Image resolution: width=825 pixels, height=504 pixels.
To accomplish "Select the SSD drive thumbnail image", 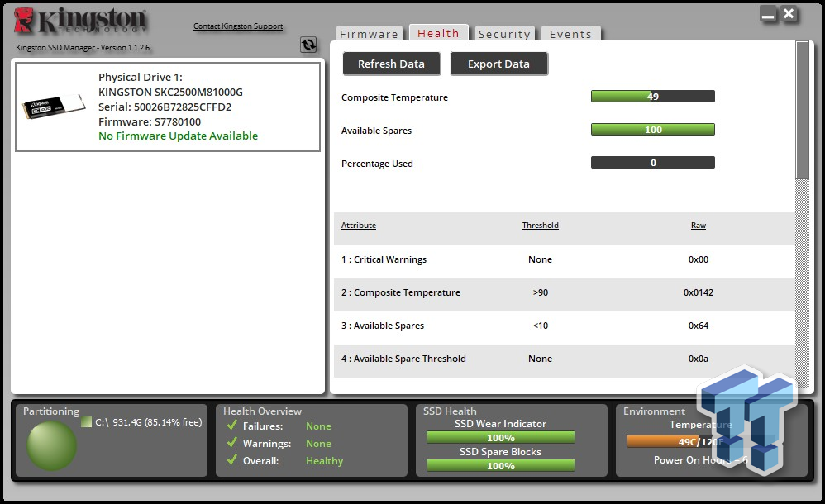I will (x=54, y=106).
